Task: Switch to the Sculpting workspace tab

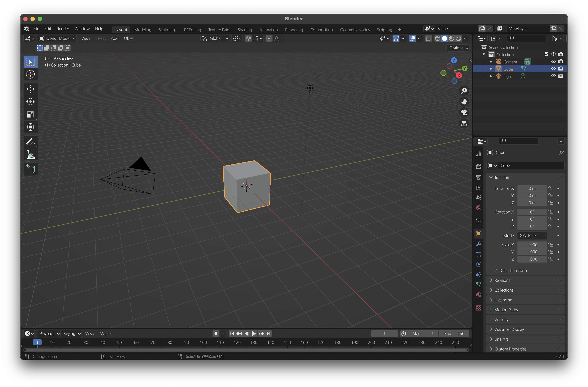Action: click(167, 30)
